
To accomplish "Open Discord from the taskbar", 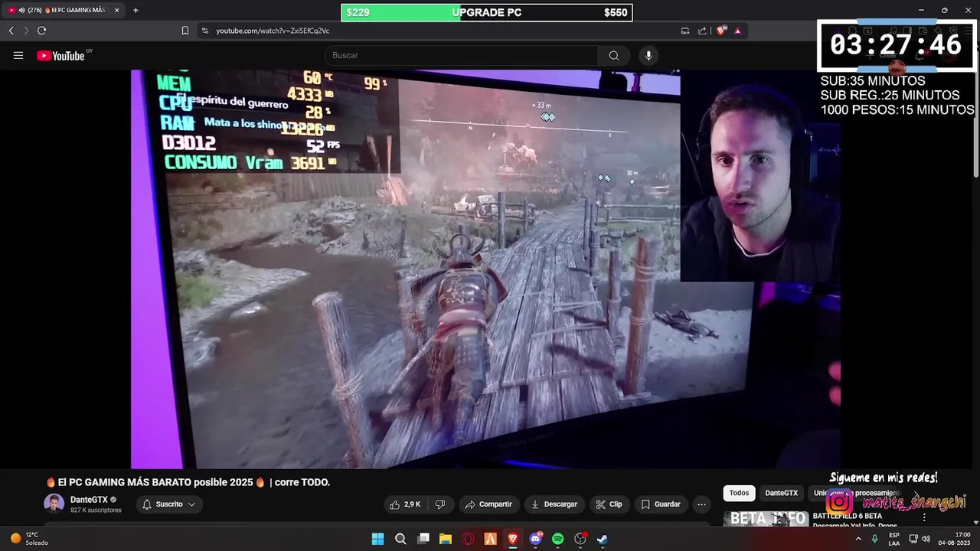I will (536, 539).
